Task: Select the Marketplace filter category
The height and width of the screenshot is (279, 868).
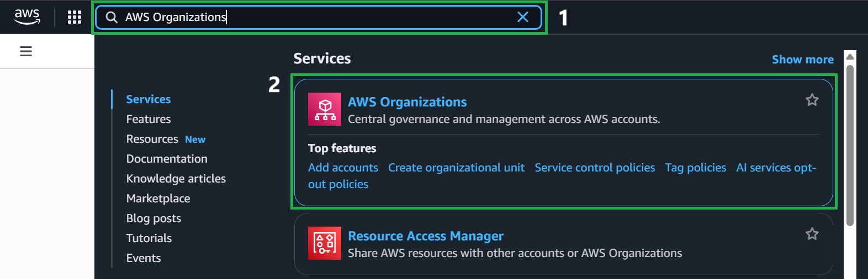Action: pos(158,198)
